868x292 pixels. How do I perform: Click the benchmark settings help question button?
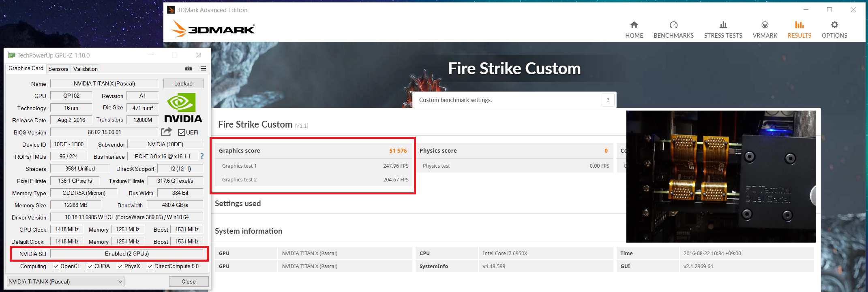pos(608,100)
